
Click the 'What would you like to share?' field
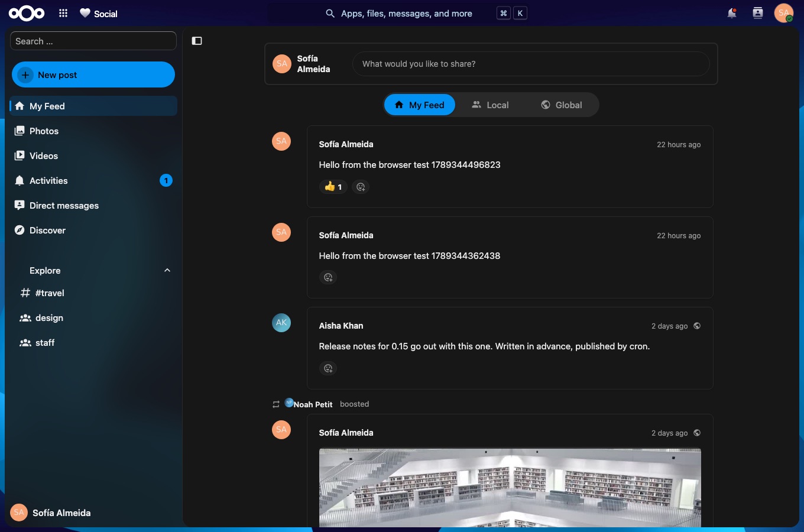click(x=531, y=64)
